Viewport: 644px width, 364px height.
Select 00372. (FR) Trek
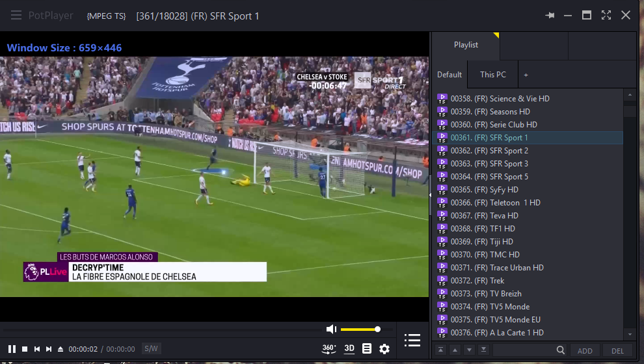point(528,281)
